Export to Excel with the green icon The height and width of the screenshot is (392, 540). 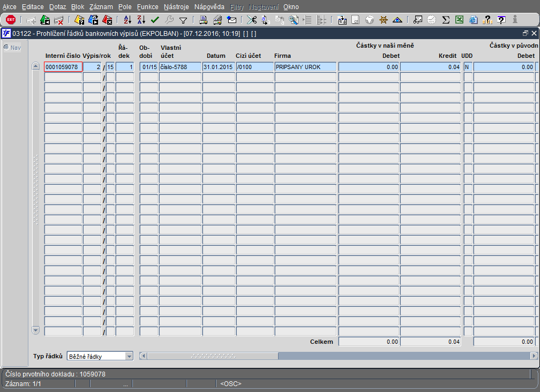point(460,20)
